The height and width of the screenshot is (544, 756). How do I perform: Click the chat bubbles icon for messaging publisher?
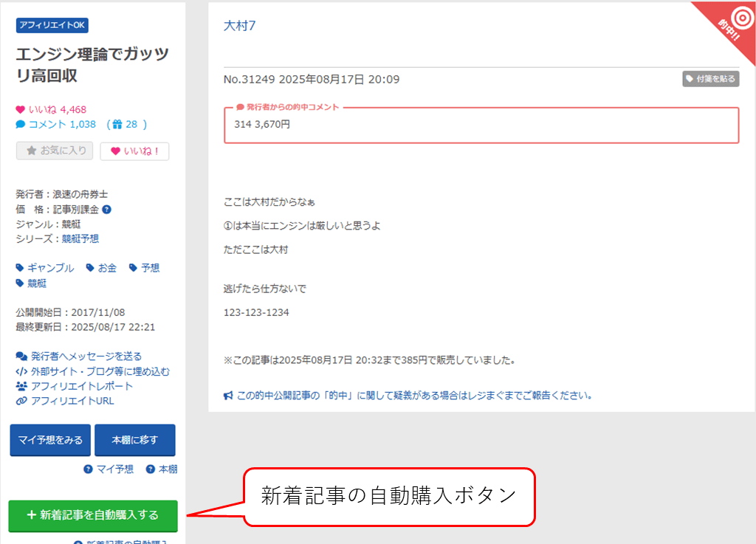(21, 356)
